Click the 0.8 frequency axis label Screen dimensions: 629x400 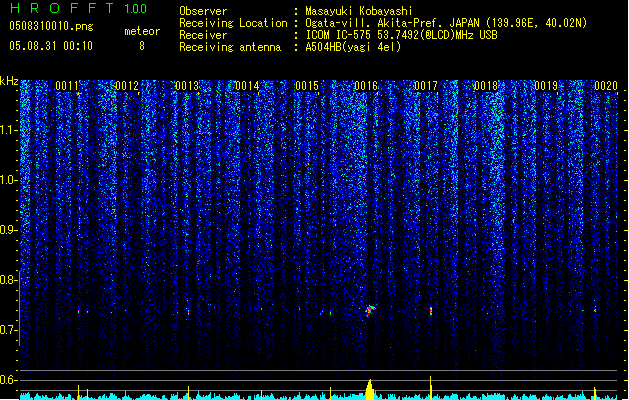point(8,280)
